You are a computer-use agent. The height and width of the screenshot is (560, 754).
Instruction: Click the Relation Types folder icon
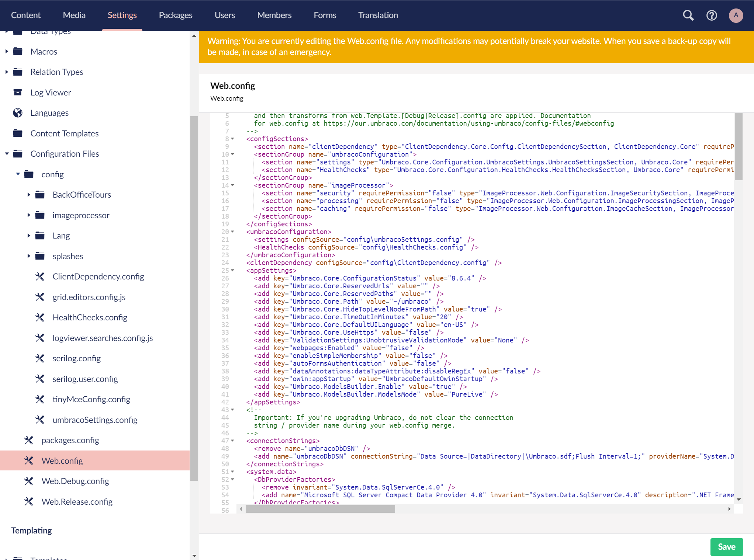pos(18,72)
